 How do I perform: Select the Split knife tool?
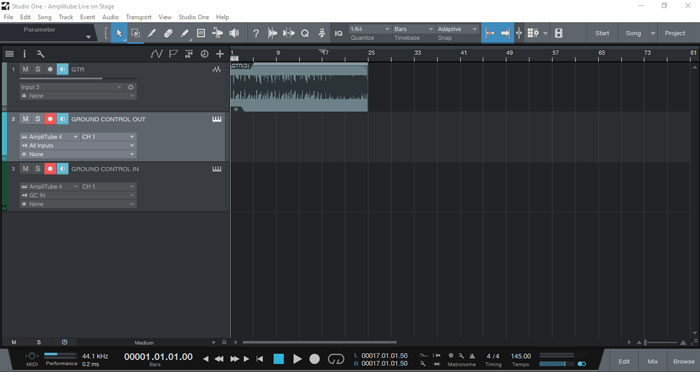coord(152,33)
